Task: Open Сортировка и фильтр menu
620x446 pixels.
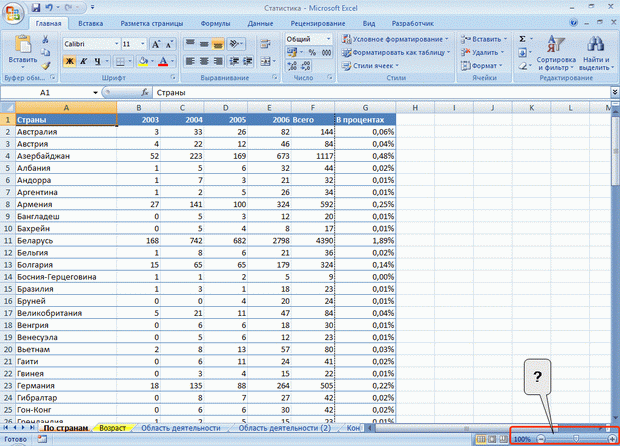Action: click(556, 53)
